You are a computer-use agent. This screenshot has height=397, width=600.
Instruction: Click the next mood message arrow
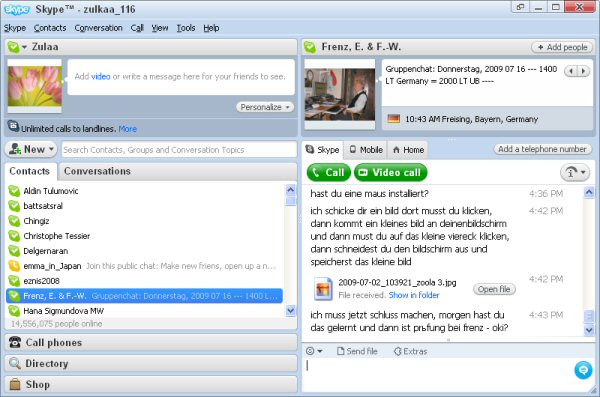pyautogui.click(x=584, y=71)
